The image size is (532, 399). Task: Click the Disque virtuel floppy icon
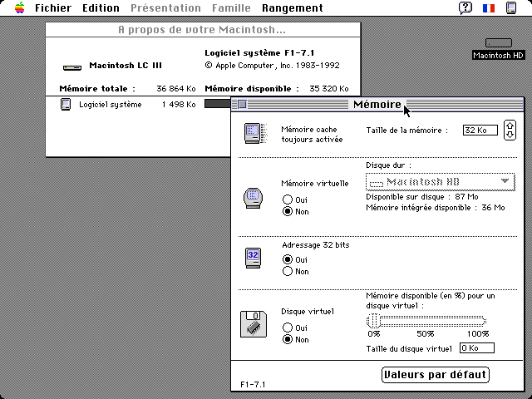point(254,324)
